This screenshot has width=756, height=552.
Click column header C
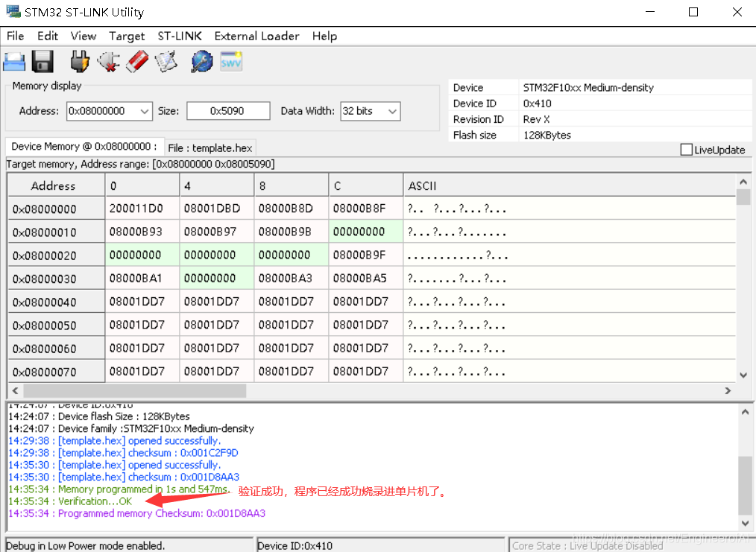[x=366, y=185]
